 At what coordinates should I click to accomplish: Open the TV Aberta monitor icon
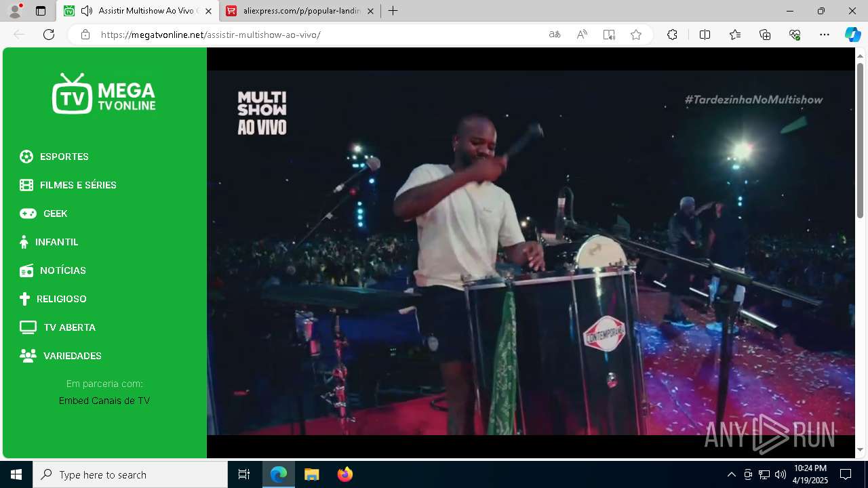point(28,327)
